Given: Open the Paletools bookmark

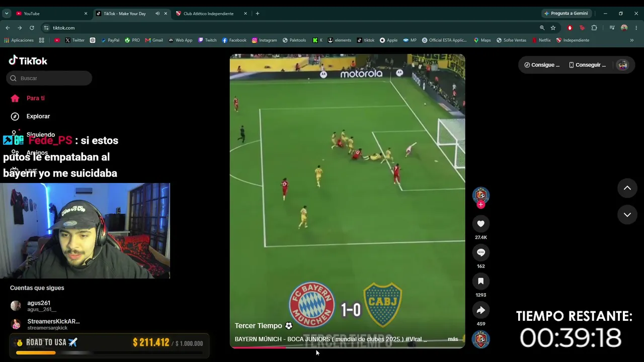Looking at the screenshot, I should [x=294, y=40].
